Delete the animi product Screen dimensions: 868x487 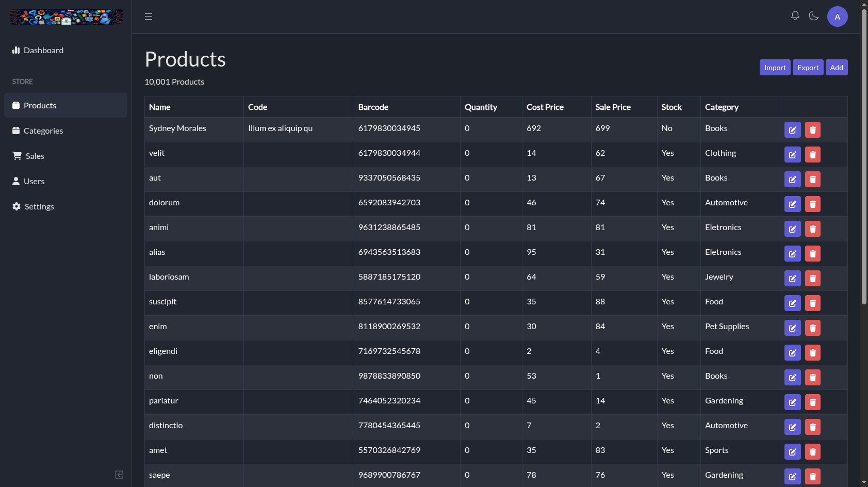[x=813, y=229]
